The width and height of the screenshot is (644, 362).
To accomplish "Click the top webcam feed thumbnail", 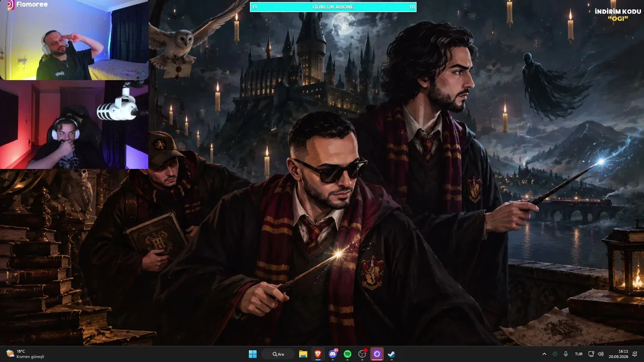I will click(74, 40).
